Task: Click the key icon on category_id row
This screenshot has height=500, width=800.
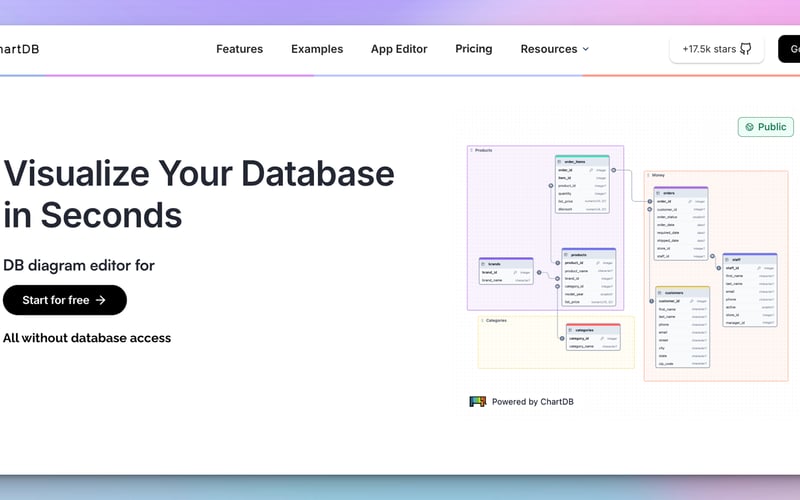Action: tap(603, 338)
